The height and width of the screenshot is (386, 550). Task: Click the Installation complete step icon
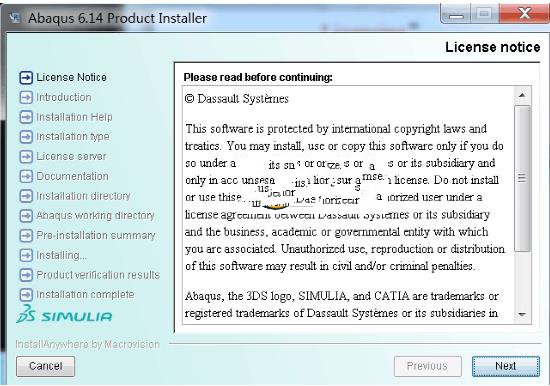pos(26,295)
